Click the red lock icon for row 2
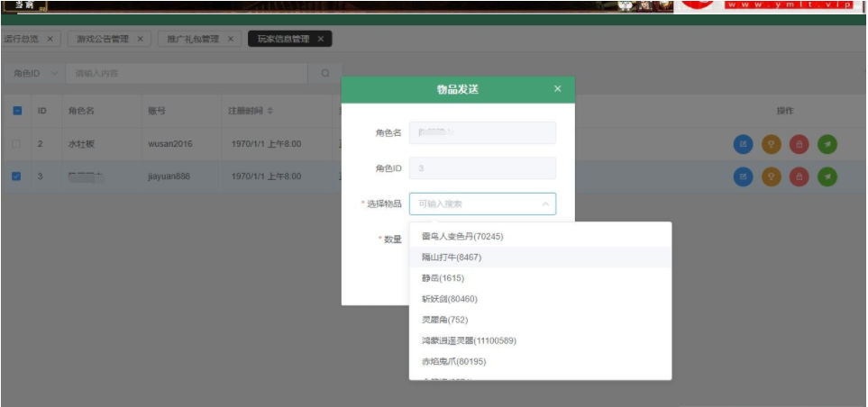 [799, 144]
